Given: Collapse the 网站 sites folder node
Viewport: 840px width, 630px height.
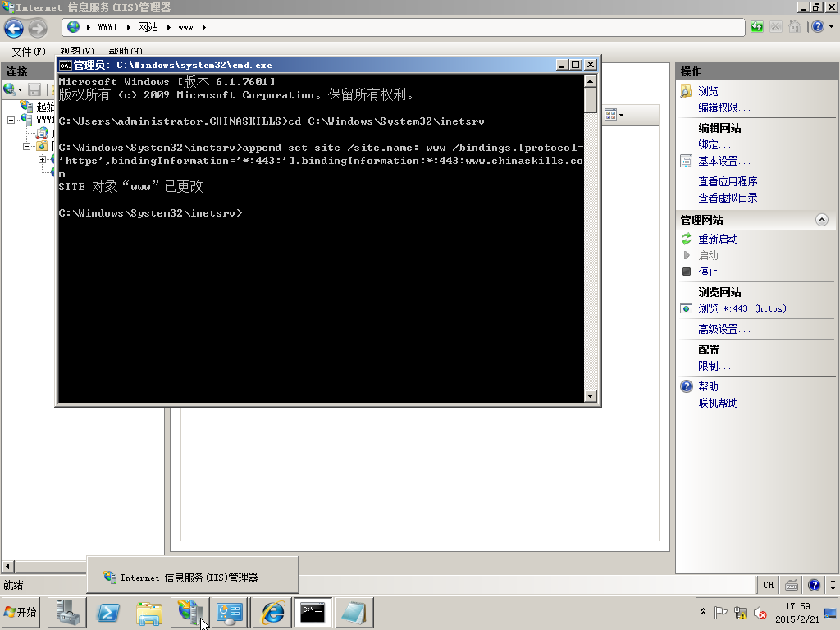Looking at the screenshot, I should pos(26,146).
